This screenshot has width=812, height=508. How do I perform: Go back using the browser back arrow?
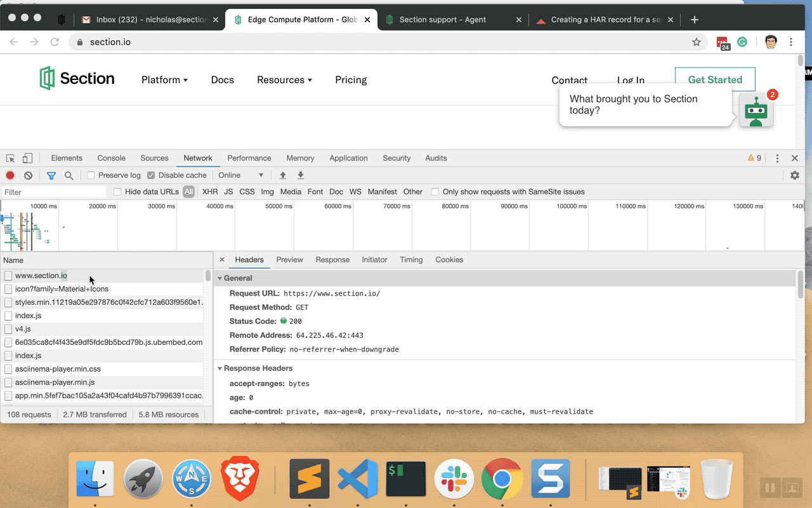[x=14, y=42]
